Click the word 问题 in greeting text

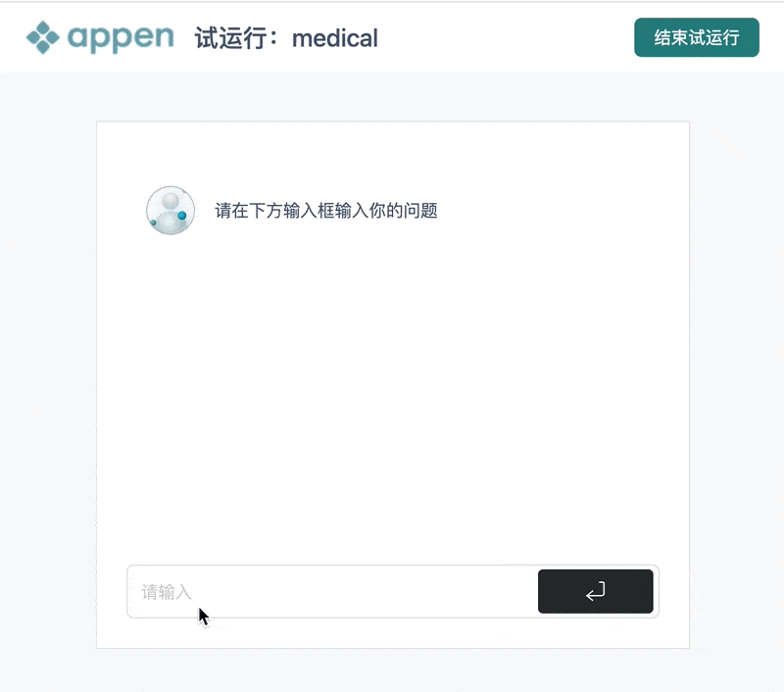pyautogui.click(x=421, y=211)
